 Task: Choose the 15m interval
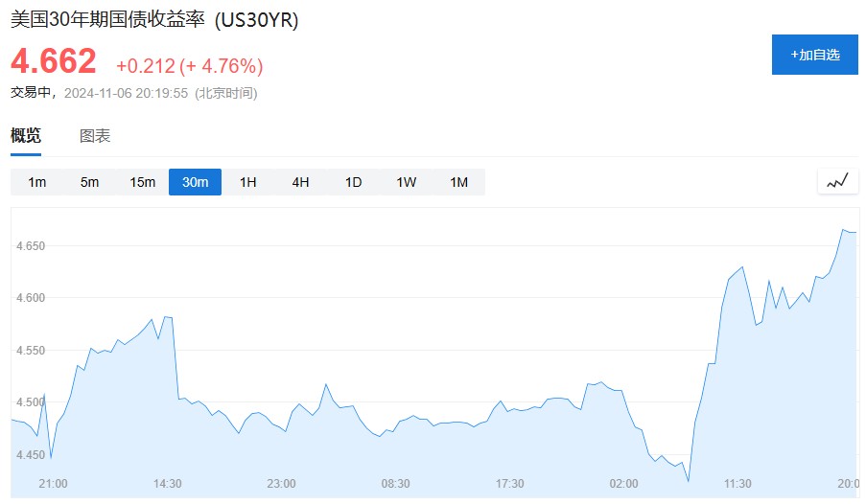pyautogui.click(x=143, y=182)
